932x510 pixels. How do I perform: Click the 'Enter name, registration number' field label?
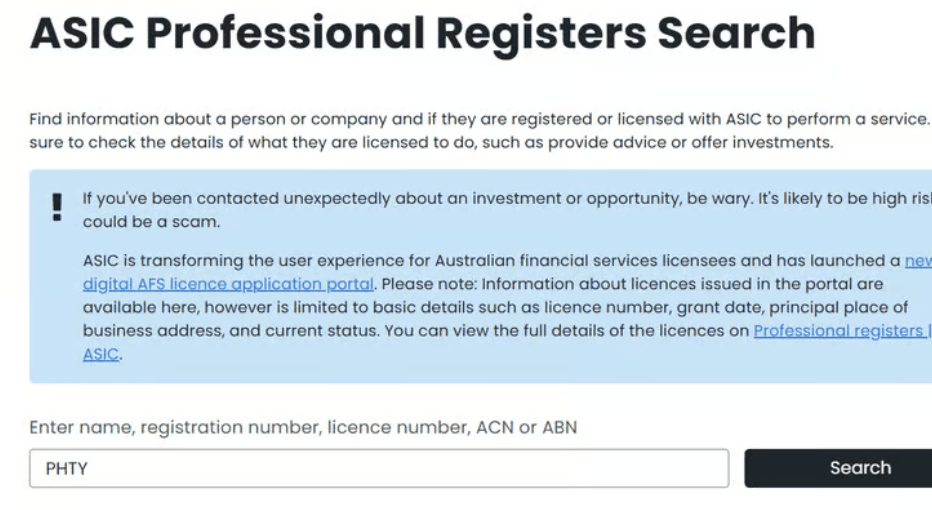[x=303, y=427]
